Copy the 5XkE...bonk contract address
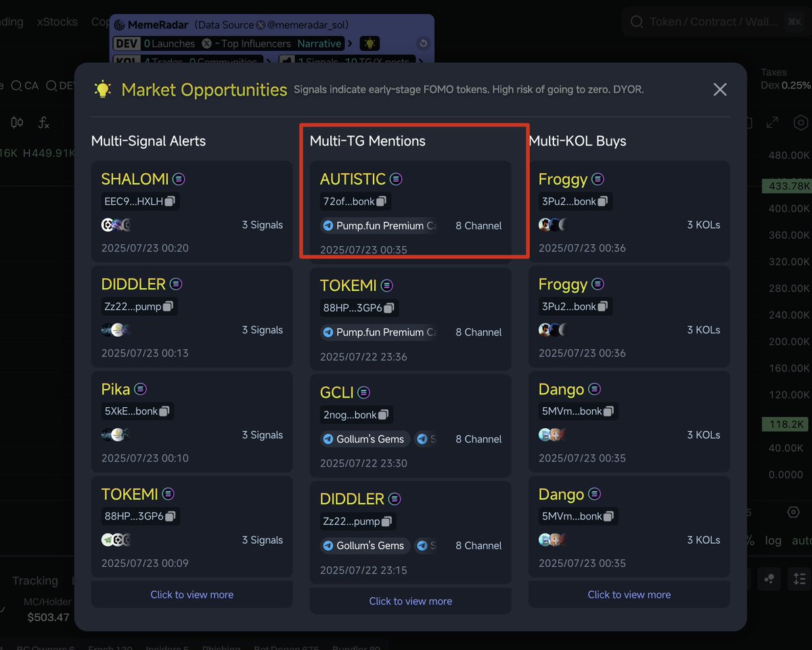Viewport: 812px width, 650px height. coord(165,411)
